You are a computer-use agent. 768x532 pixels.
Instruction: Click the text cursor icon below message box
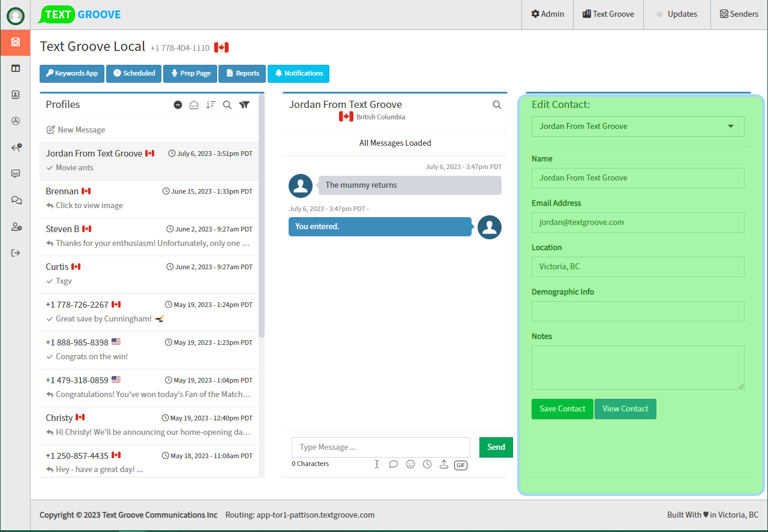[x=377, y=464]
